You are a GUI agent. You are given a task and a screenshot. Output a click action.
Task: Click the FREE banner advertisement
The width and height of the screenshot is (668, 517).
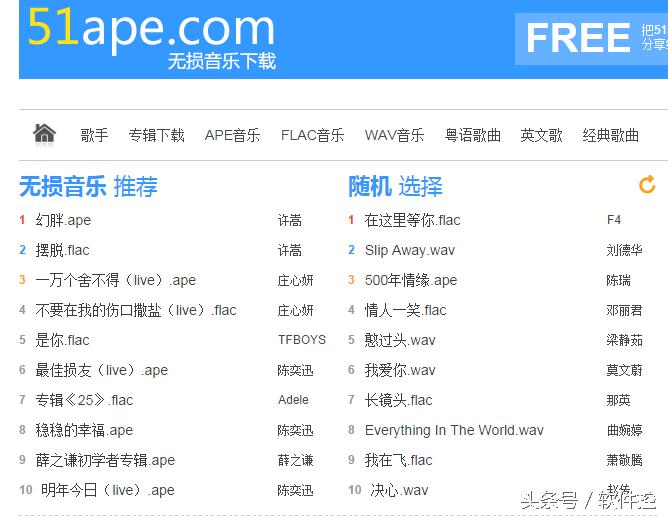[x=590, y=39]
